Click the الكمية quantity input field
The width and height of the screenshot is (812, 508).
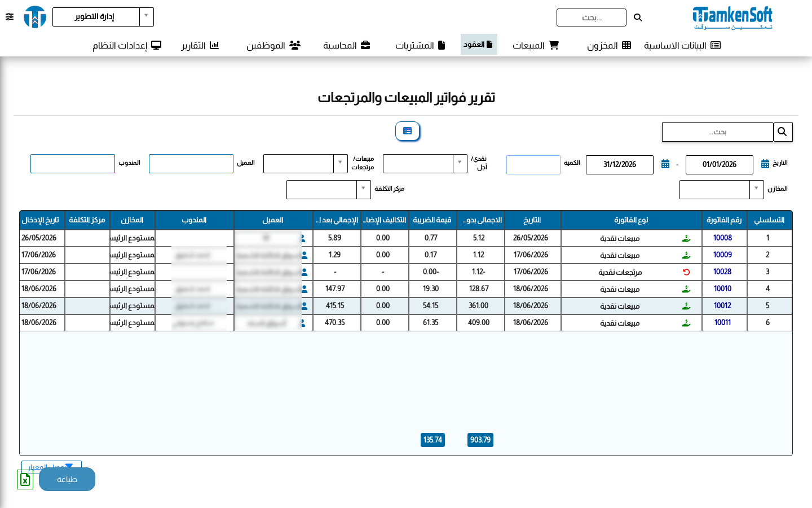pyautogui.click(x=533, y=165)
